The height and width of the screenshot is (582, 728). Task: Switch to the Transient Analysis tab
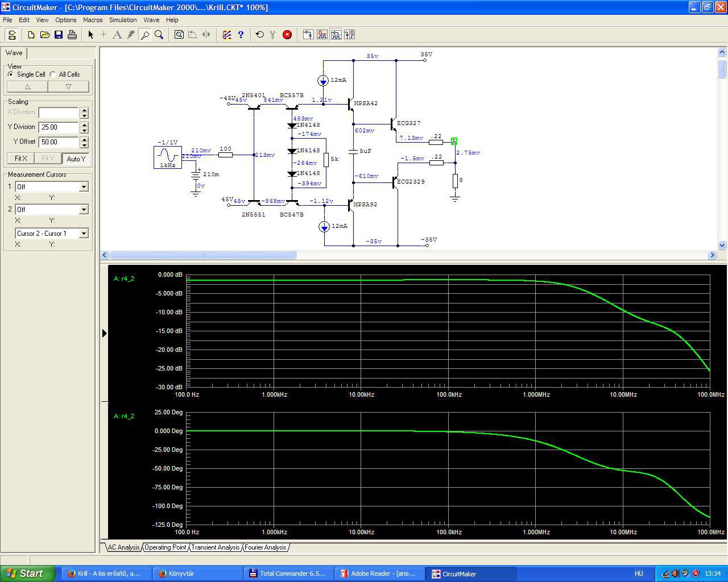215,547
